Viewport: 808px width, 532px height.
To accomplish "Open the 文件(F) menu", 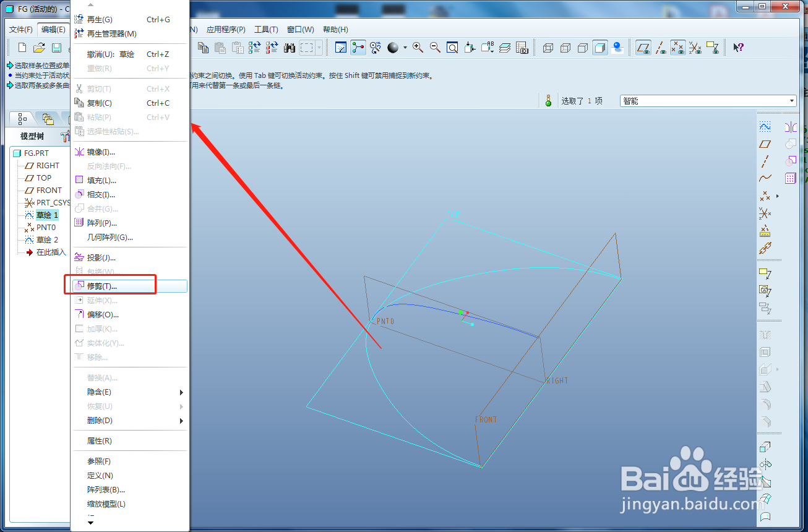I will [21, 30].
